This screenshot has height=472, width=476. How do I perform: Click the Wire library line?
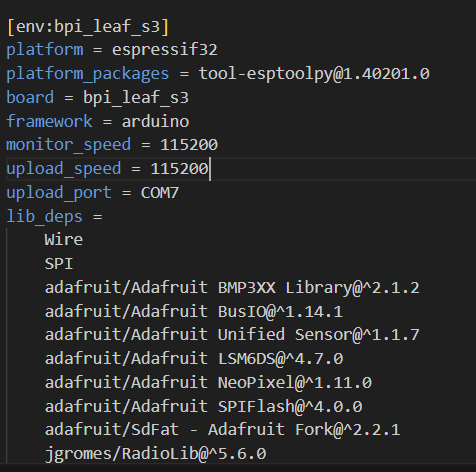[64, 240]
